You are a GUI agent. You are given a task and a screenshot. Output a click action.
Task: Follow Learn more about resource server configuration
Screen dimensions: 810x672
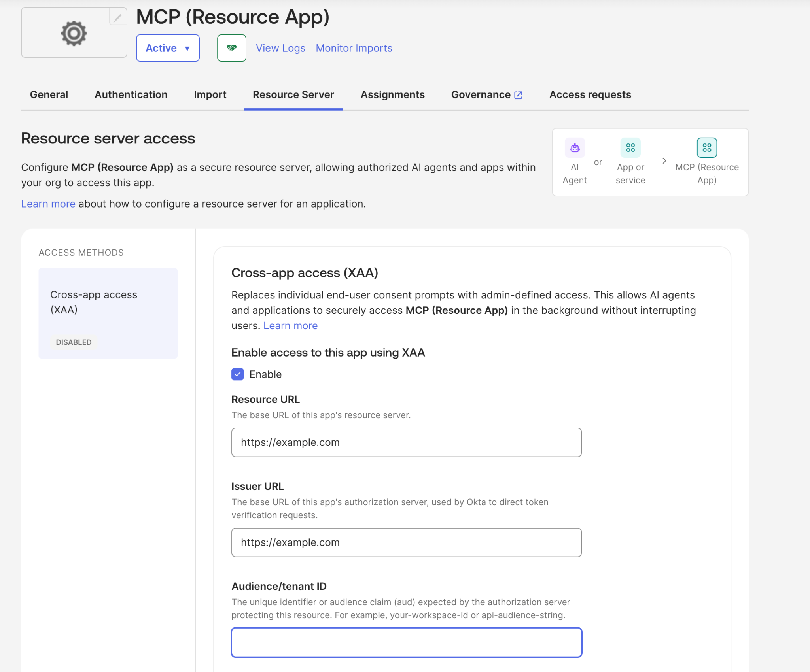(x=48, y=204)
